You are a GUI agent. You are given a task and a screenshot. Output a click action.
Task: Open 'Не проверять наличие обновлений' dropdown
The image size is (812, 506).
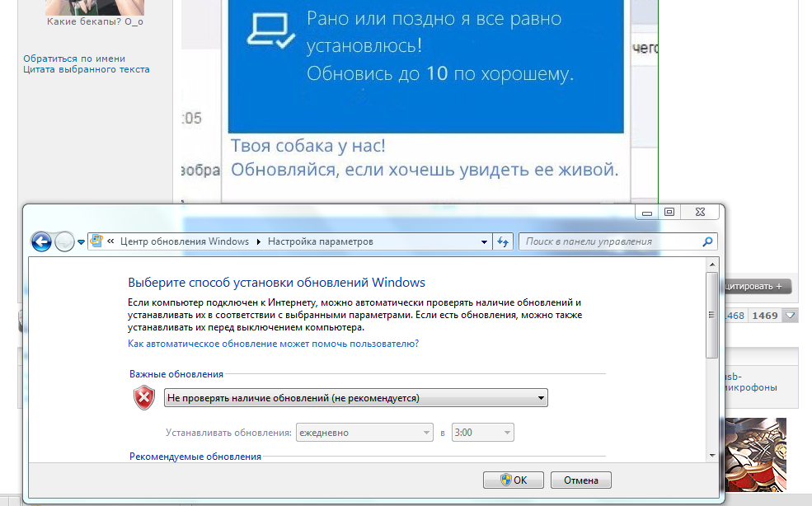pyautogui.click(x=356, y=398)
